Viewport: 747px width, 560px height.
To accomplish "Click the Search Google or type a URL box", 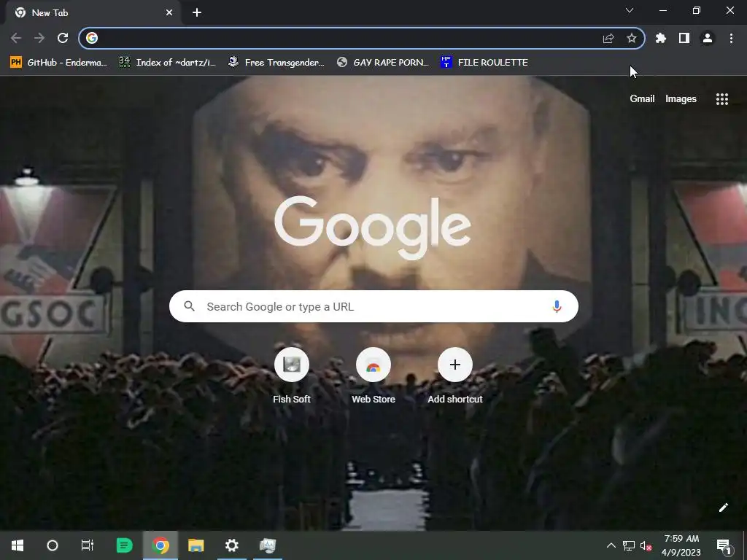I will click(x=373, y=306).
